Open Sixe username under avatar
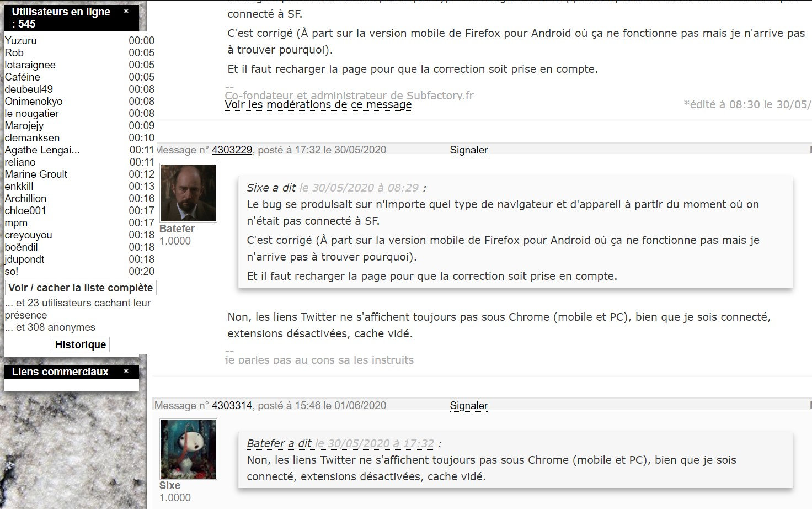 point(170,485)
